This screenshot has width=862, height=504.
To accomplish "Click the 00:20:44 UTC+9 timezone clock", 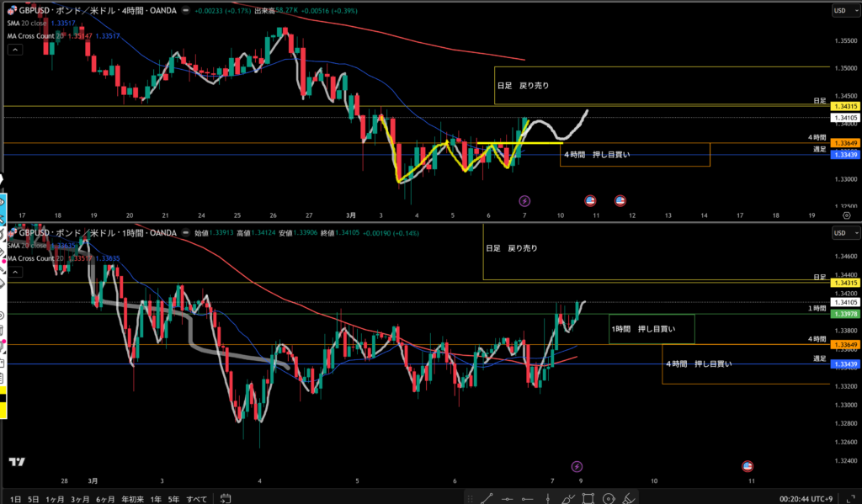I will (x=807, y=497).
